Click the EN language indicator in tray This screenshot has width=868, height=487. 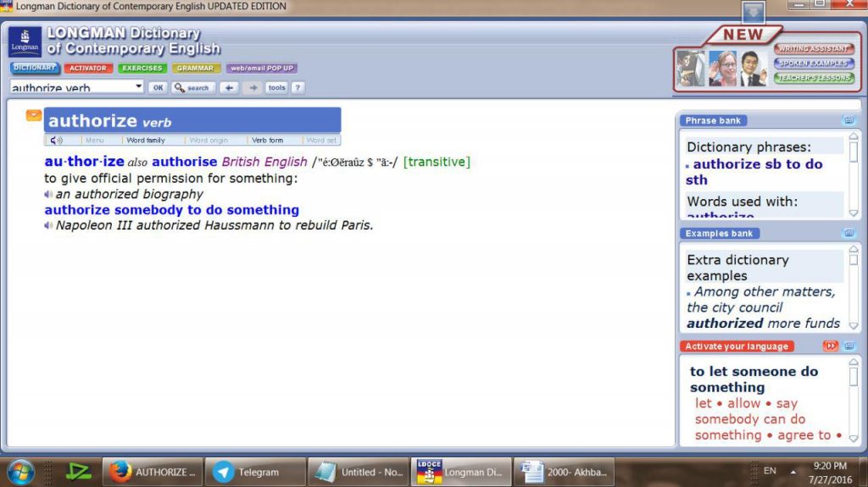coord(770,471)
